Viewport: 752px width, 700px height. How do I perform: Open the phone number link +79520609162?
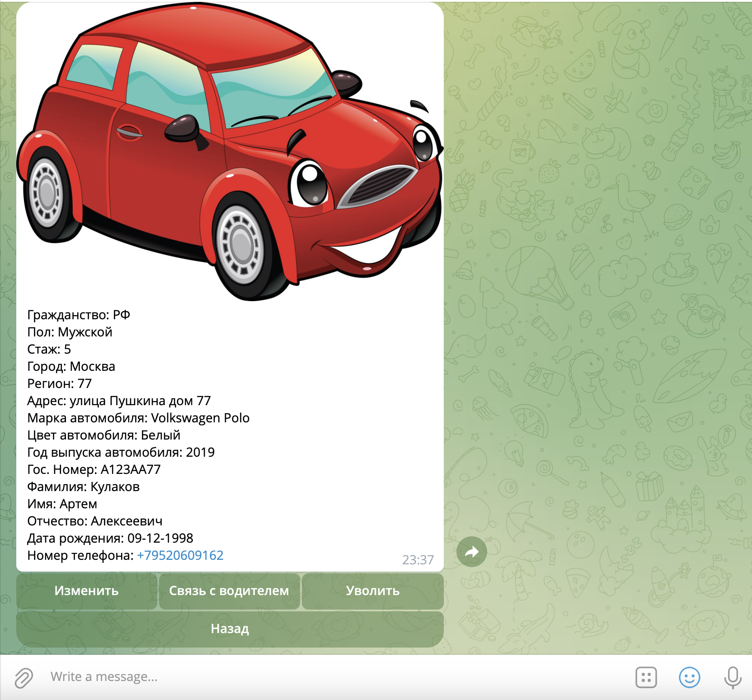click(x=180, y=555)
